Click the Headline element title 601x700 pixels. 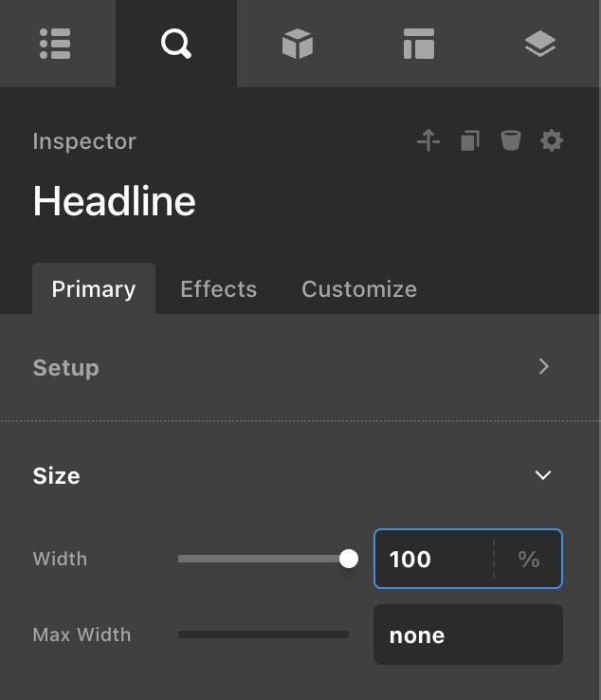[115, 201]
